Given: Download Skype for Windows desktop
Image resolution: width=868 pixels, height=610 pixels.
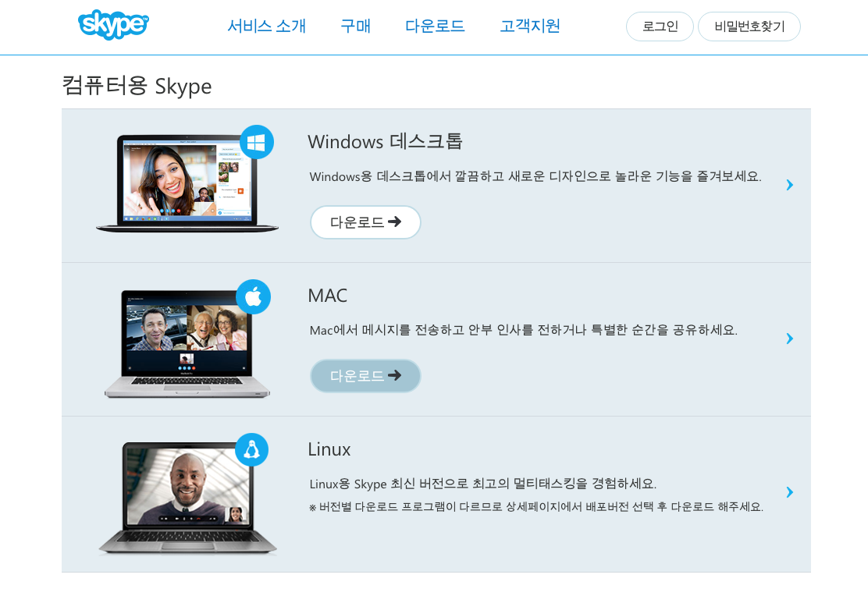Looking at the screenshot, I should [365, 222].
